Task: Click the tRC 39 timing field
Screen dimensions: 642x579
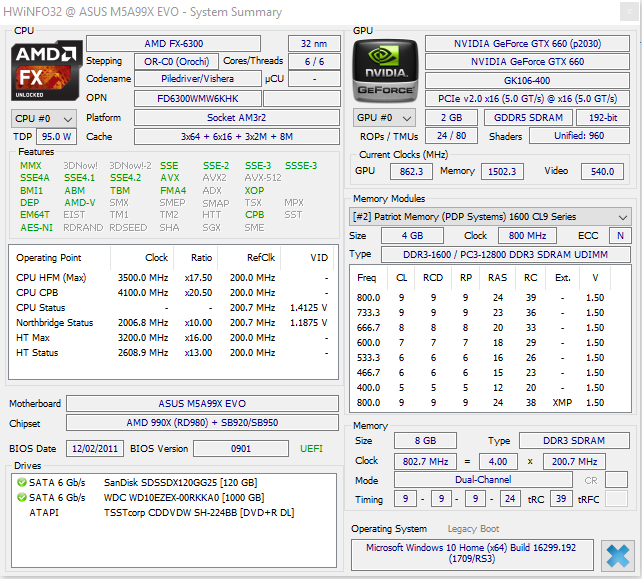Action: click(561, 499)
